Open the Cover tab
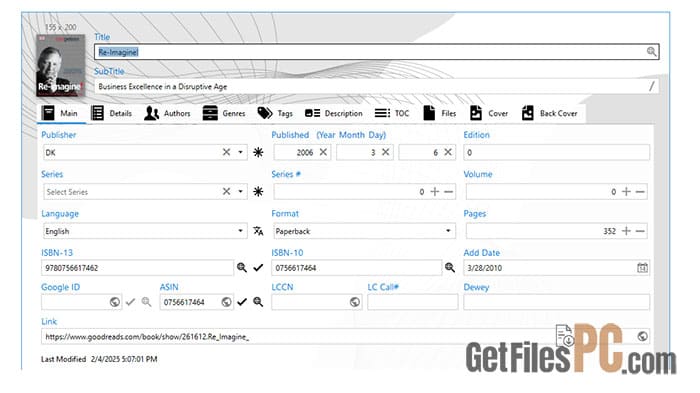 [x=489, y=113]
